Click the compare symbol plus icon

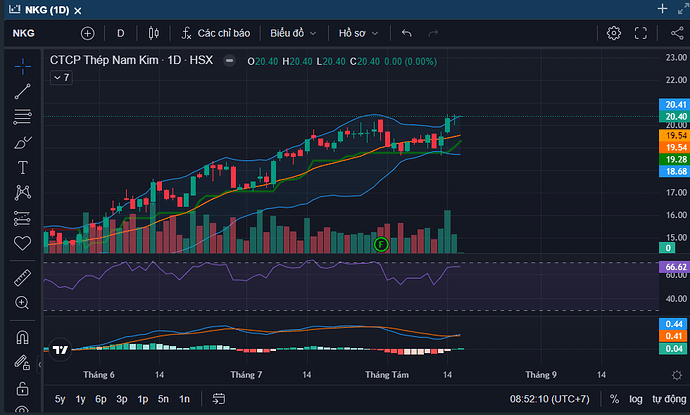(87, 33)
